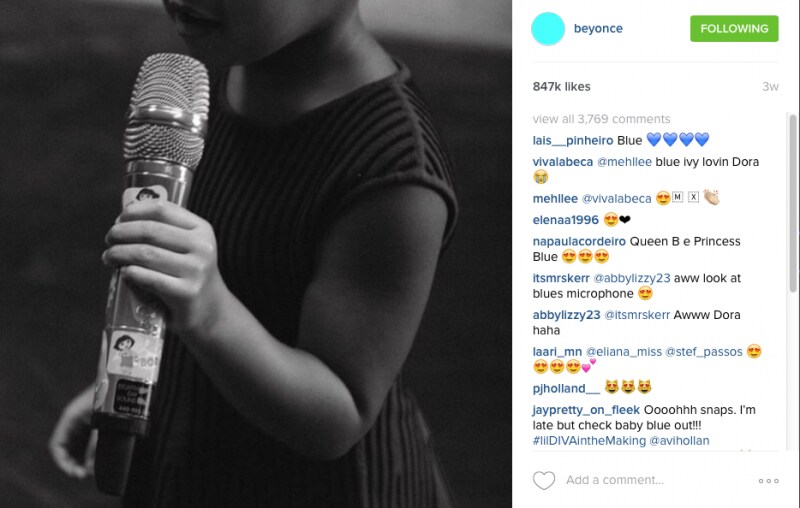800x508 pixels.
Task: Click the 3w post timestamp
Action: (770, 87)
